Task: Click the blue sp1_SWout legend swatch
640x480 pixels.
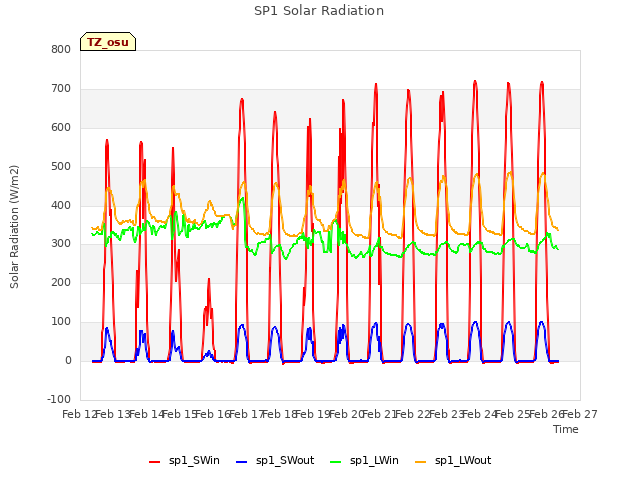Action: pos(242,462)
